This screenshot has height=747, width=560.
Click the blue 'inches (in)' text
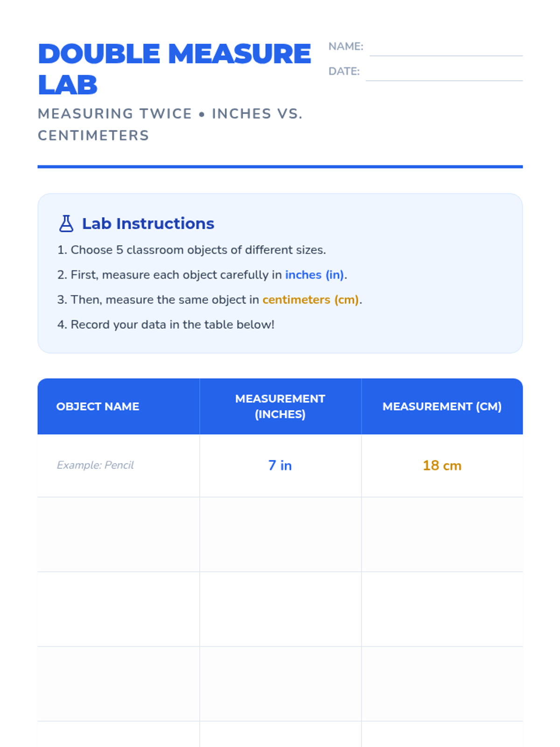click(x=315, y=275)
